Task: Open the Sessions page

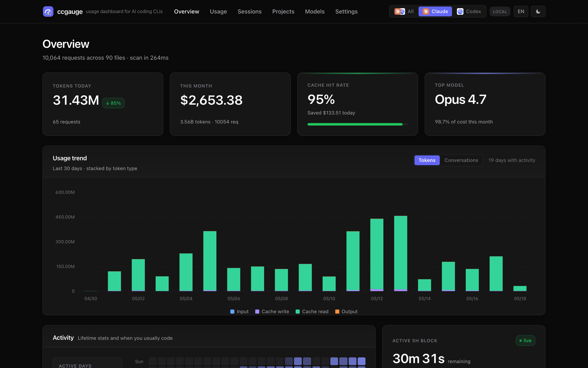Action: 249,11
